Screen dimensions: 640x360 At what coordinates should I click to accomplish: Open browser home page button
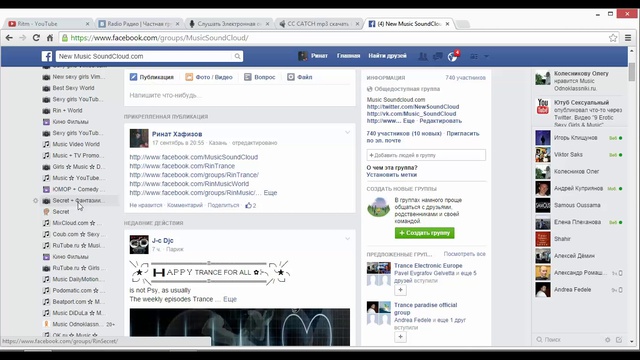click(x=49, y=38)
